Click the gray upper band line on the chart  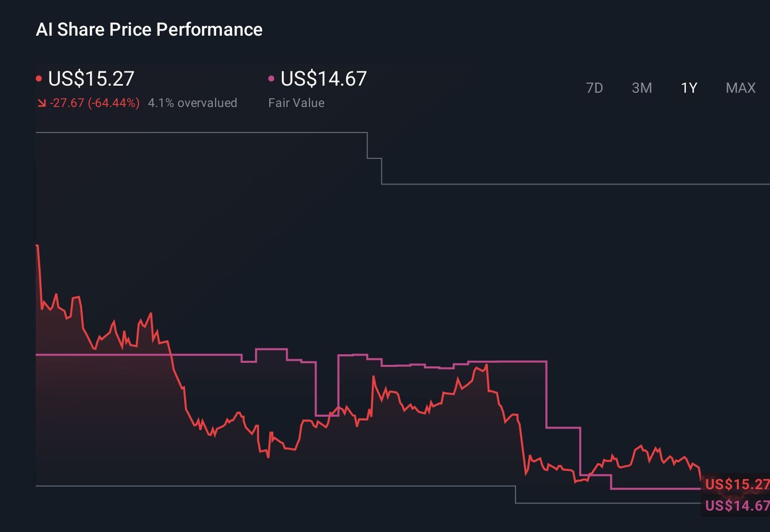coord(204,132)
